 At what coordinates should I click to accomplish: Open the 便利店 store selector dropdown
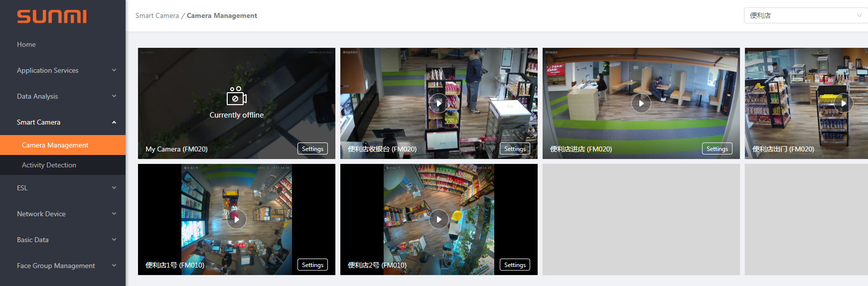tap(806, 15)
